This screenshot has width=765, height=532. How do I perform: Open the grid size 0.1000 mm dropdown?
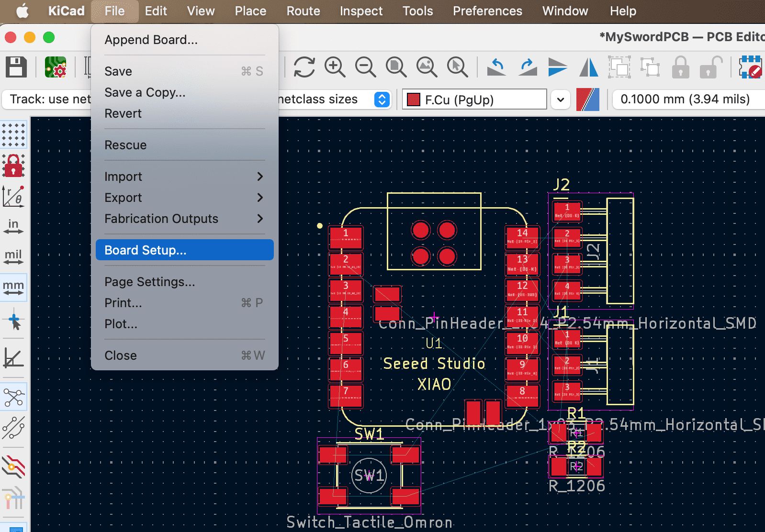pyautogui.click(x=688, y=100)
